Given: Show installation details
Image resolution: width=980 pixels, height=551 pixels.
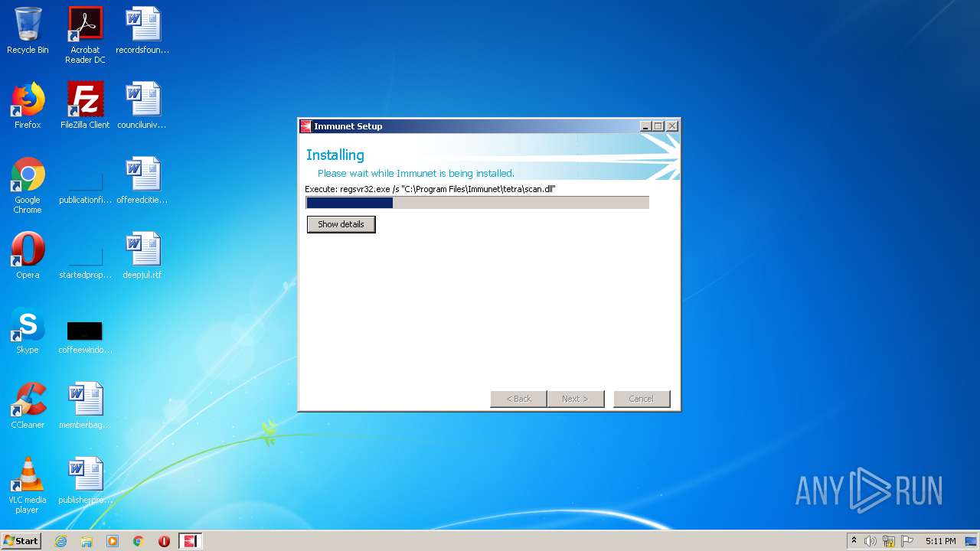Looking at the screenshot, I should [341, 224].
